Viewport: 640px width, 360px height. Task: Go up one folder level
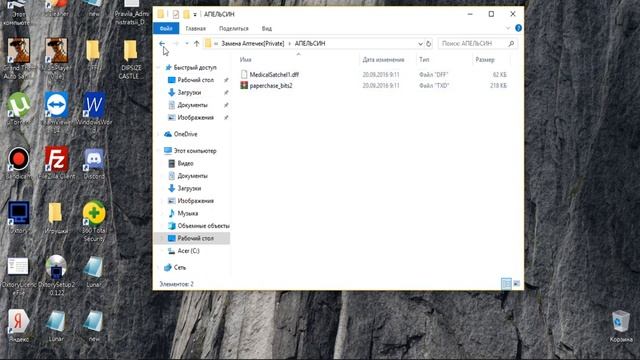(x=197, y=43)
